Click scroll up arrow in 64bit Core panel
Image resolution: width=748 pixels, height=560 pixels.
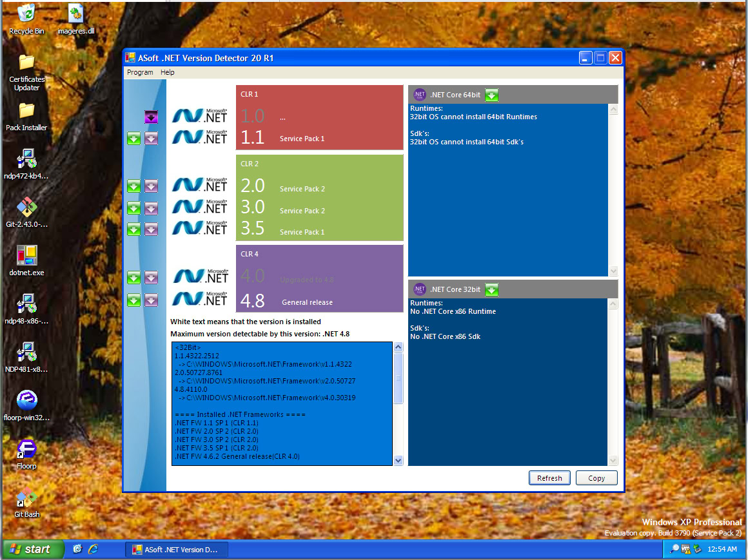613,109
